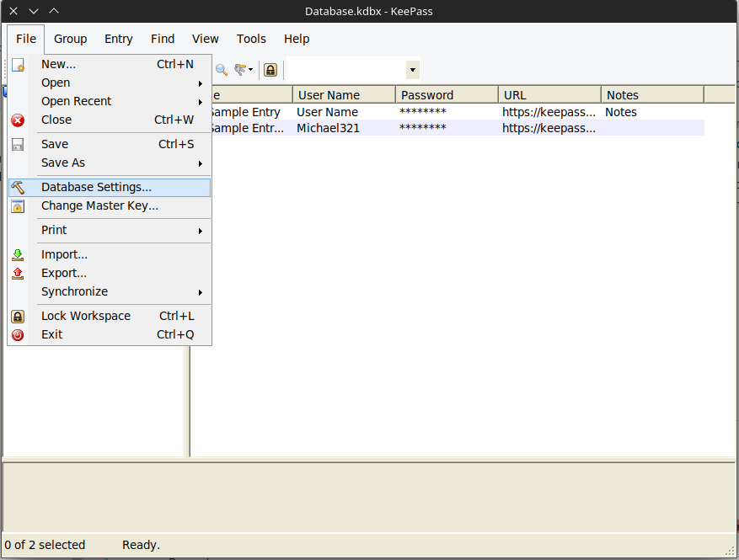Click the green Import arrow icon
This screenshot has width=739, height=560.
[18, 255]
